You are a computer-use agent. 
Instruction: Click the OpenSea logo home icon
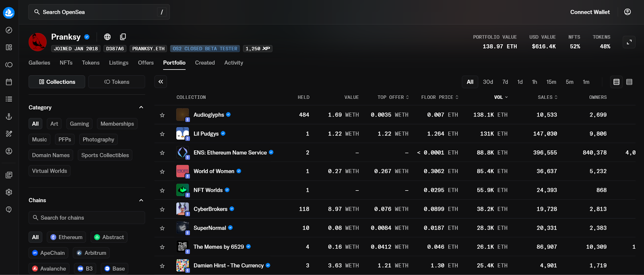(9, 13)
